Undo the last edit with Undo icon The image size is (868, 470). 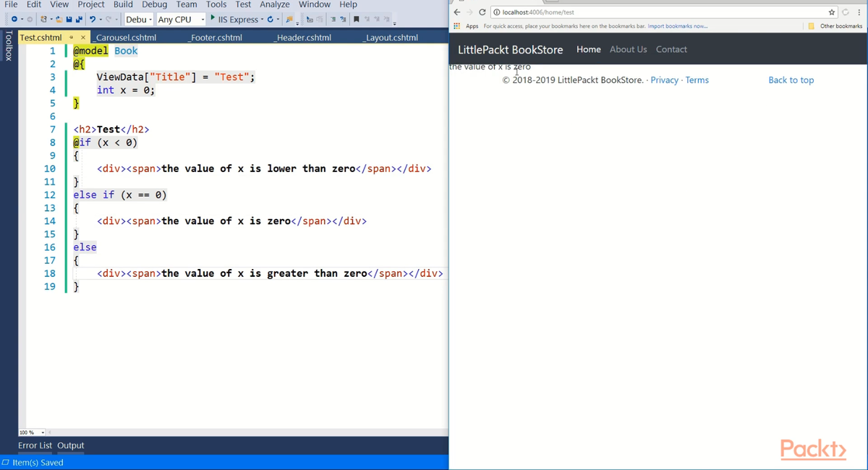click(x=93, y=20)
